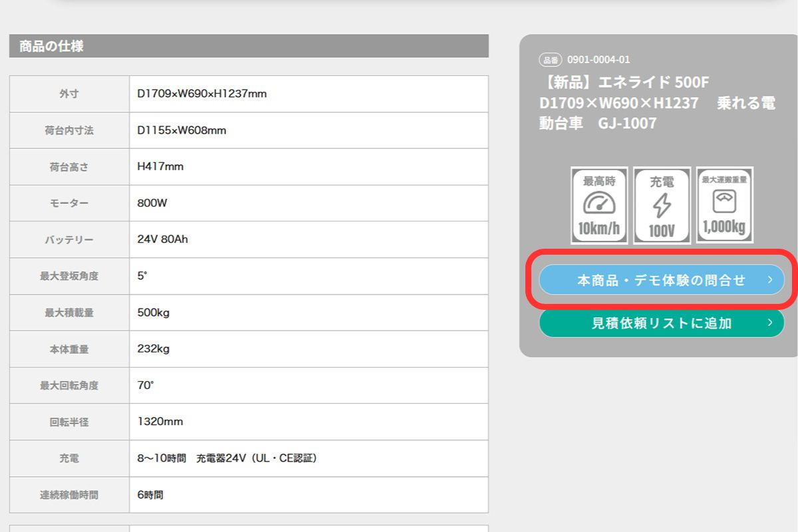The height and width of the screenshot is (532, 798).
Task: Click the arrow chevron on the green 見積依頼 button
Action: (770, 323)
